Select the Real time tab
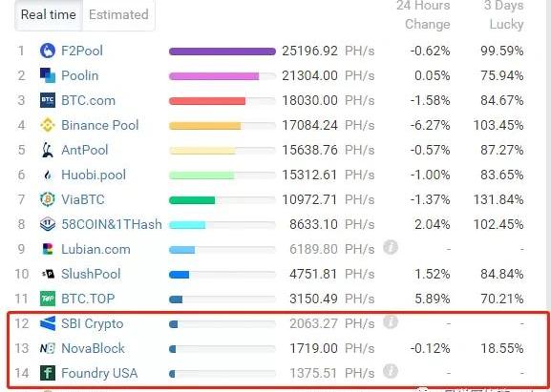 click(x=49, y=14)
